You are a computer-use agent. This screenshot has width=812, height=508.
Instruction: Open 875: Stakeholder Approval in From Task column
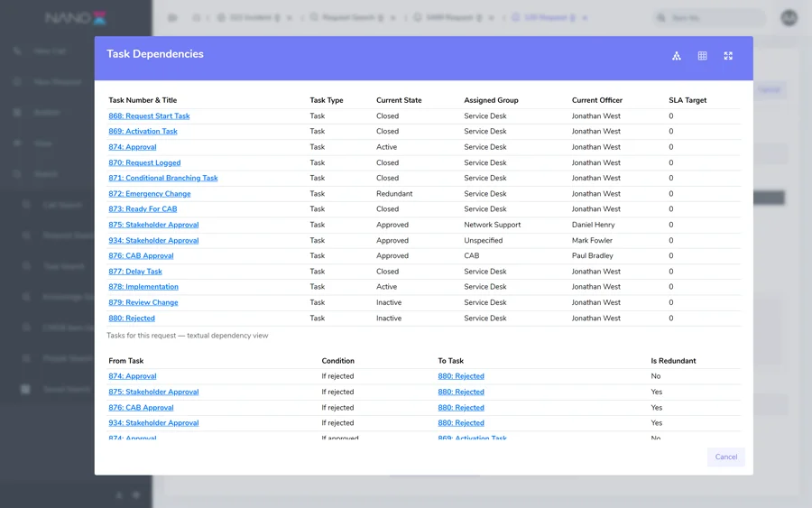(x=153, y=392)
